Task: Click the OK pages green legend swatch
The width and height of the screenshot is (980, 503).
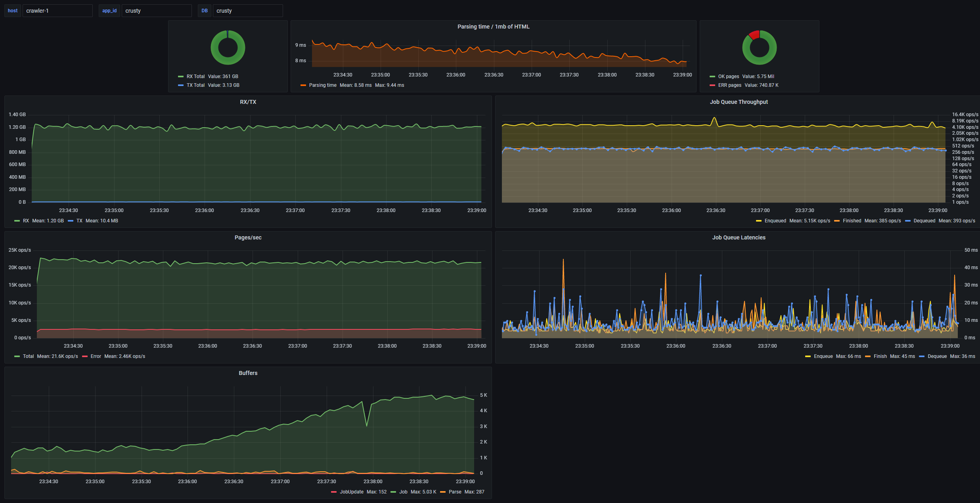Action: point(712,77)
